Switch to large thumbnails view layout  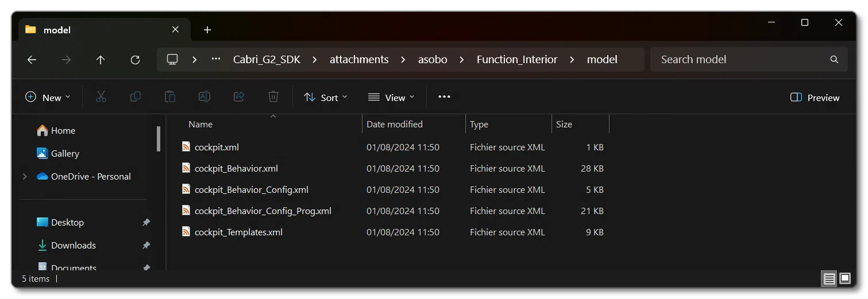click(845, 279)
